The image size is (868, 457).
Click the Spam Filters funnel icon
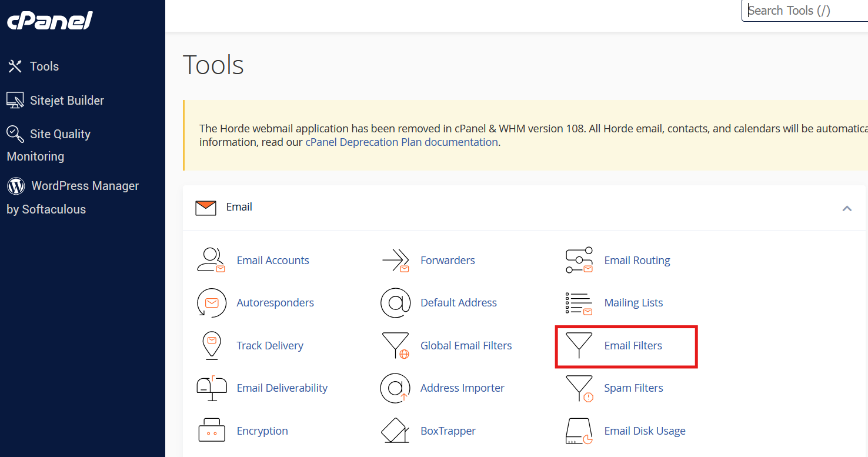pyautogui.click(x=579, y=388)
